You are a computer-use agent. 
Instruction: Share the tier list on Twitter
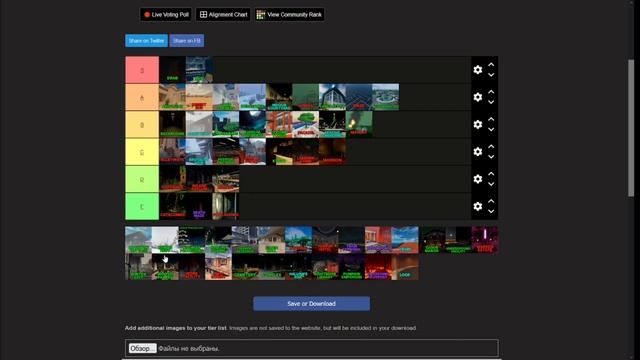click(x=146, y=41)
